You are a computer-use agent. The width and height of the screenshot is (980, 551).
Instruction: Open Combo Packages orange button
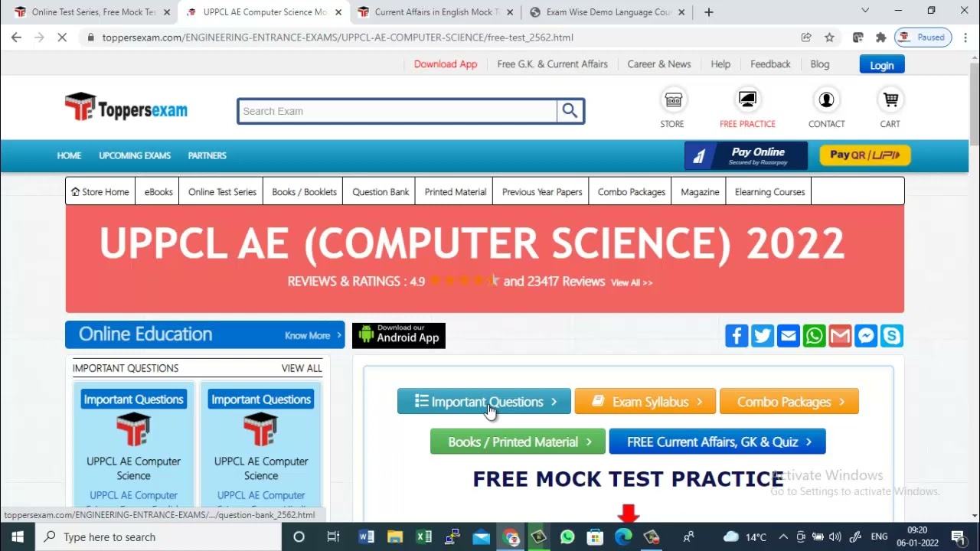tap(789, 402)
